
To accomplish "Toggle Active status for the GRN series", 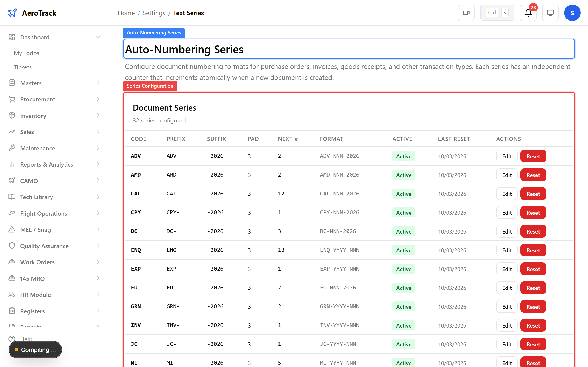I will coord(403,307).
